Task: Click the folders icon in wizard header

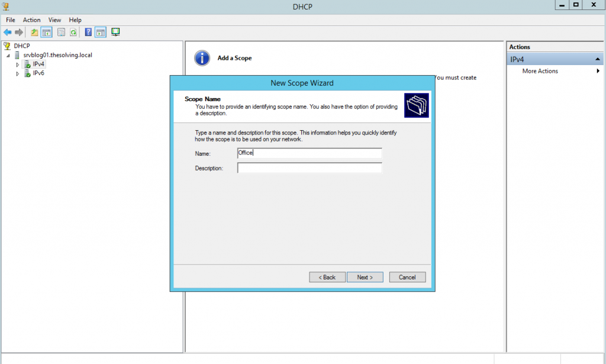Action: 416,105
